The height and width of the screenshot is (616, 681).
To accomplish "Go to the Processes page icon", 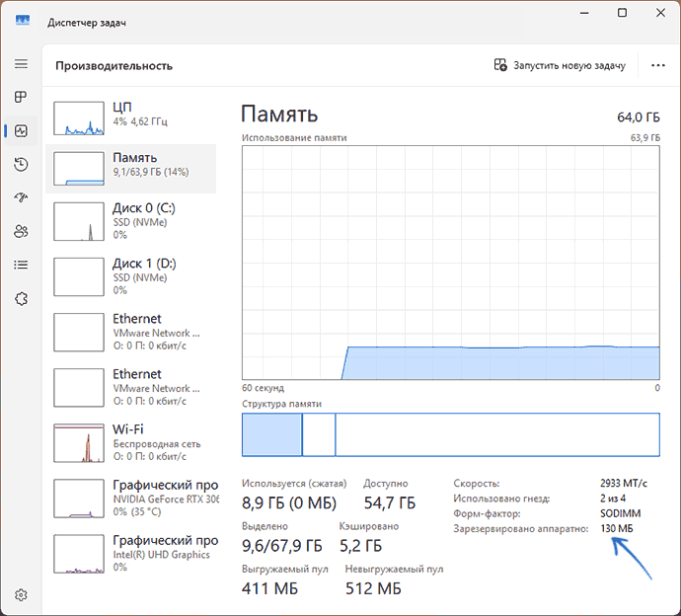I will (21, 97).
